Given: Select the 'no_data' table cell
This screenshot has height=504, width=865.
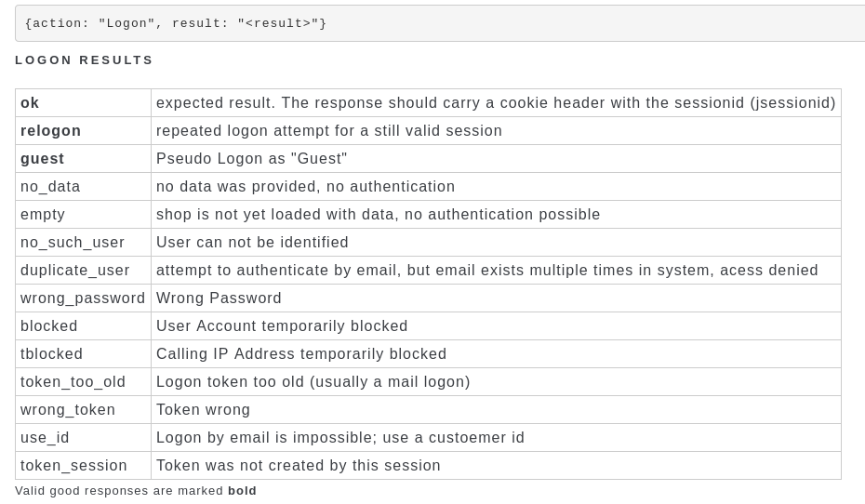Looking at the screenshot, I should point(84,186).
